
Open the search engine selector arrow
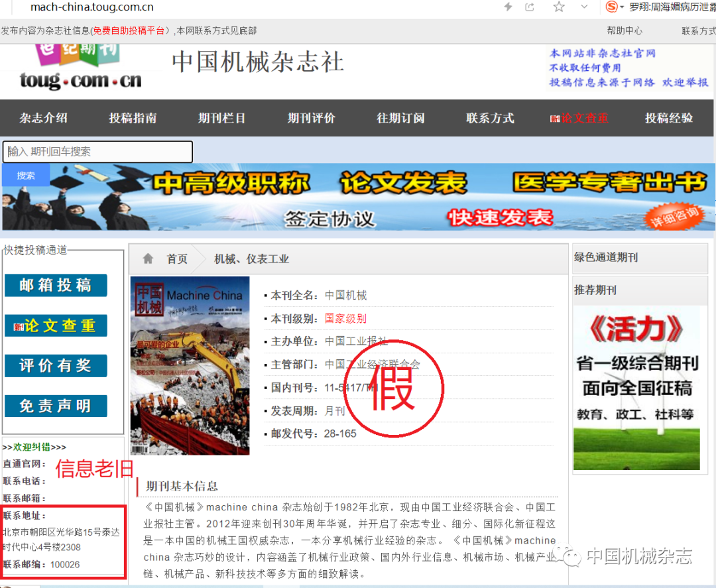(x=622, y=7)
